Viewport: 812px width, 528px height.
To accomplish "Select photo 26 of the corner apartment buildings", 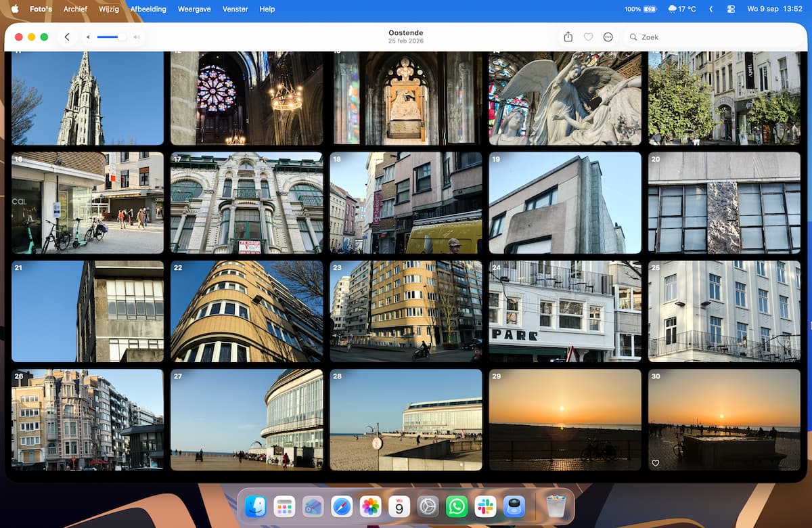I will (x=88, y=420).
